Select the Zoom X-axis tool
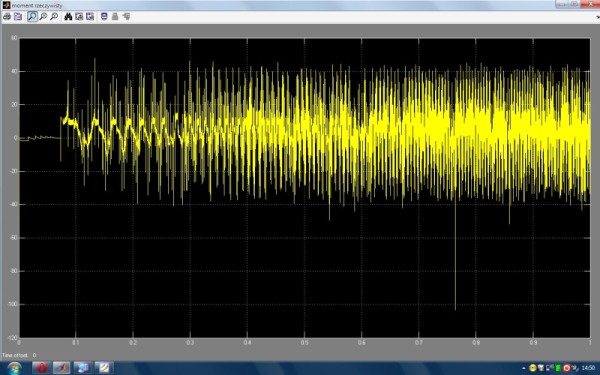The height and width of the screenshot is (375, 600). [43, 16]
